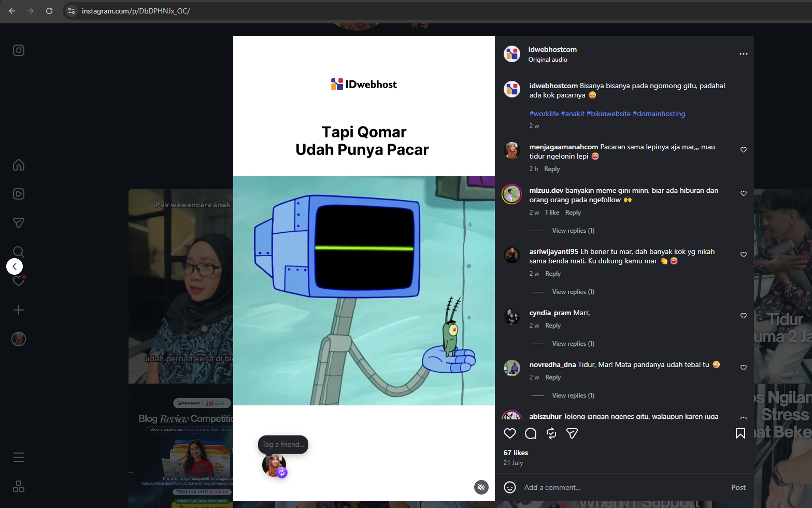
Task: Open the #worklife hashtag
Action: 544,114
